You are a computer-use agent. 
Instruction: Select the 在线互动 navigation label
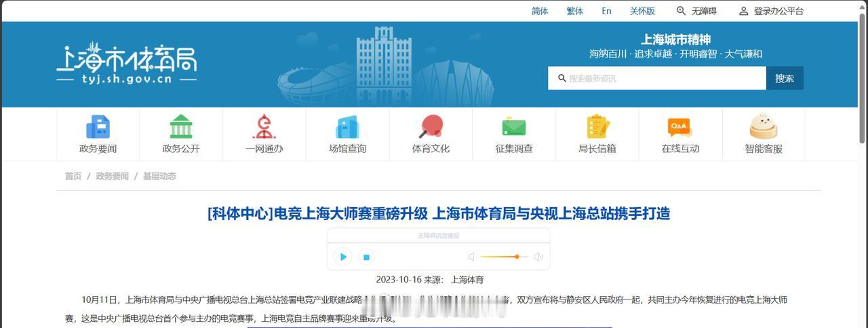(680, 148)
